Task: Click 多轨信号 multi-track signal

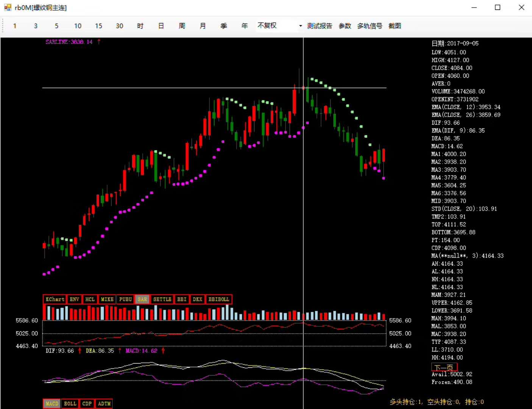Action: pyautogui.click(x=370, y=26)
